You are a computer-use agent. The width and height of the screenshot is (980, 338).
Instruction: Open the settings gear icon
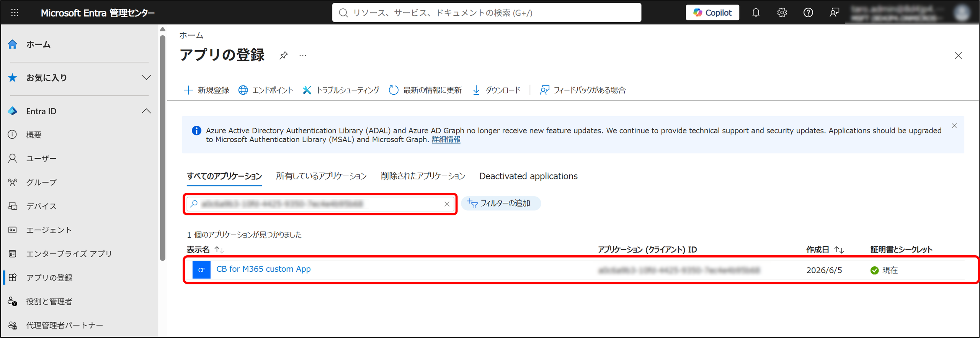pos(782,13)
